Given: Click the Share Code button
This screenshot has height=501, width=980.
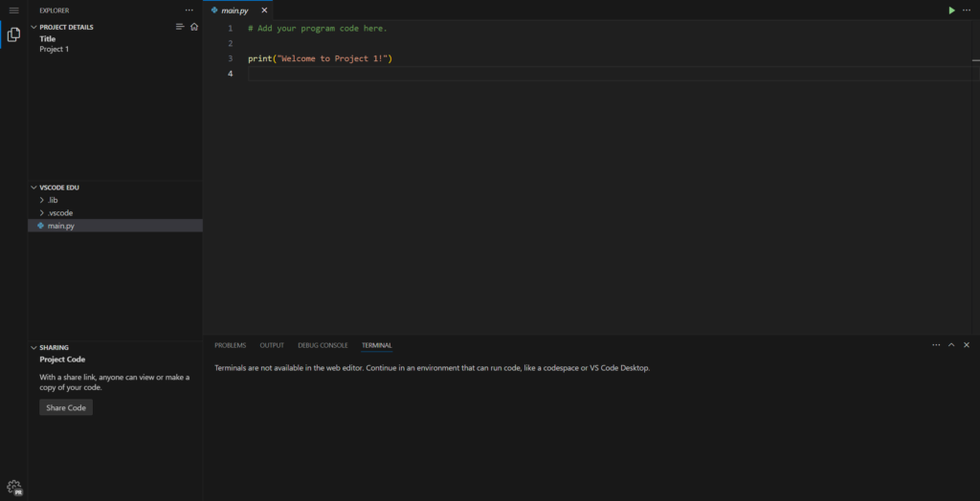Looking at the screenshot, I should (x=66, y=407).
